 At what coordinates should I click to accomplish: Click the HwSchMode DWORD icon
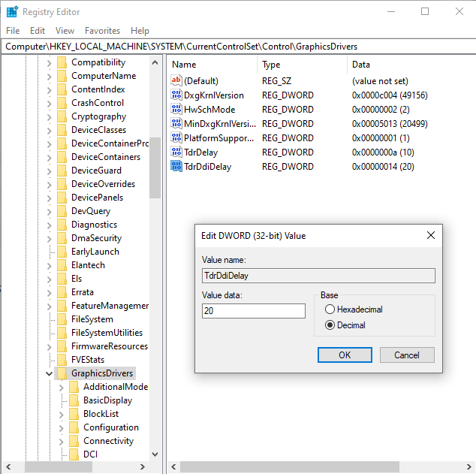176,109
